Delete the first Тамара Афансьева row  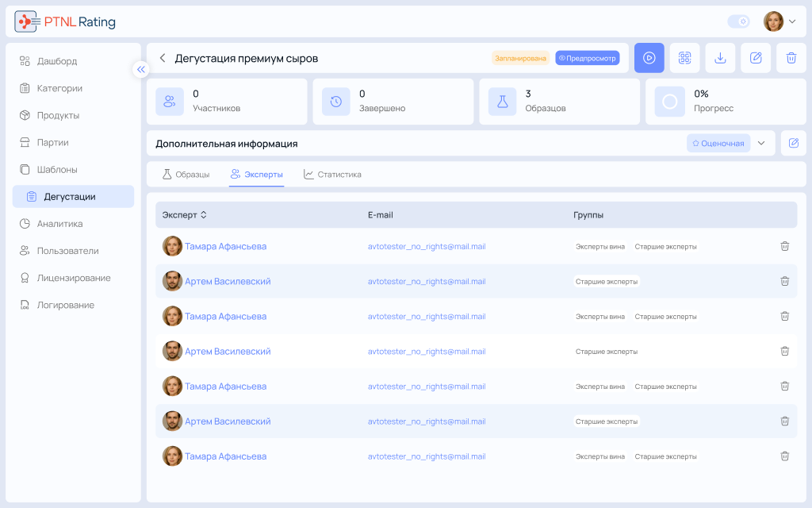(784, 246)
